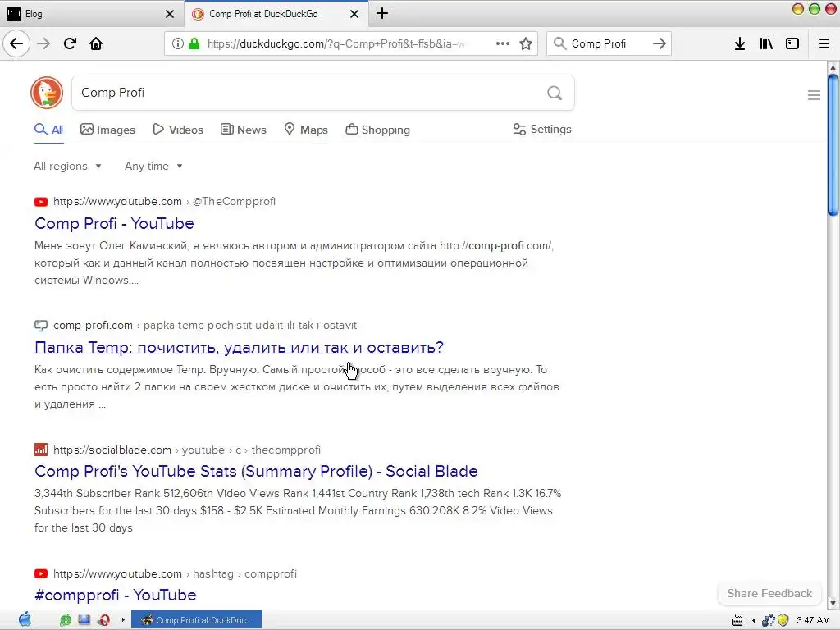The height and width of the screenshot is (630, 840).
Task: Click the comp-profi.com result favicon
Action: (x=41, y=325)
